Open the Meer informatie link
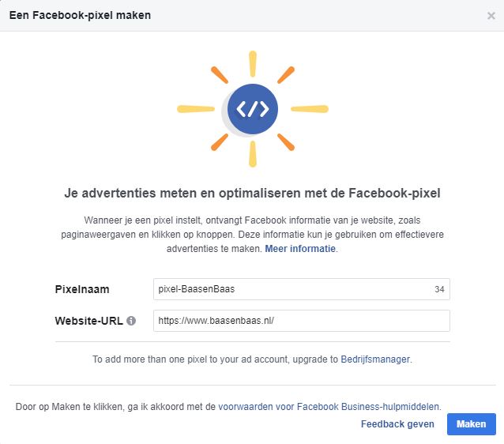Viewport: 504px width, 444px height. pos(300,249)
